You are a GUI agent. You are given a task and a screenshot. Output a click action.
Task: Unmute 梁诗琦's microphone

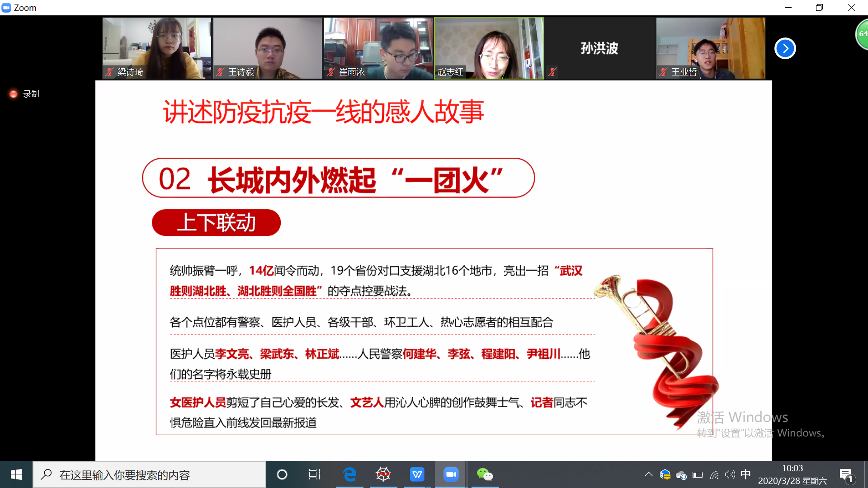coord(108,72)
